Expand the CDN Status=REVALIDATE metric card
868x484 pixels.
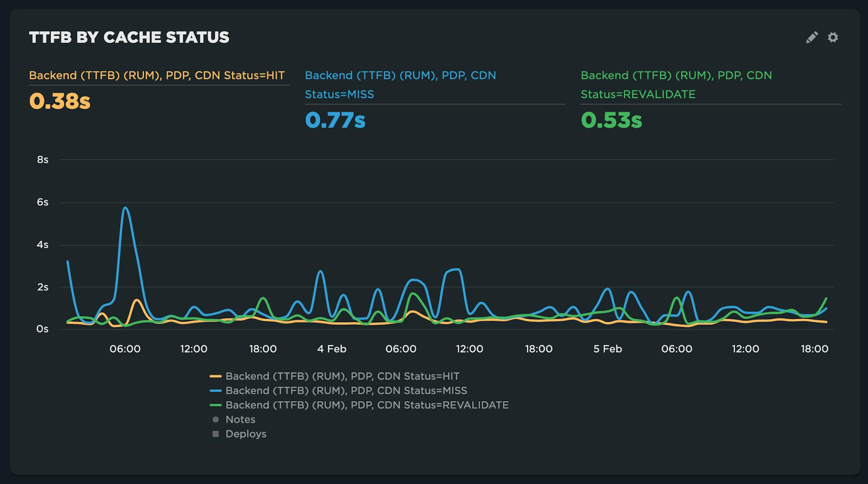(674, 85)
